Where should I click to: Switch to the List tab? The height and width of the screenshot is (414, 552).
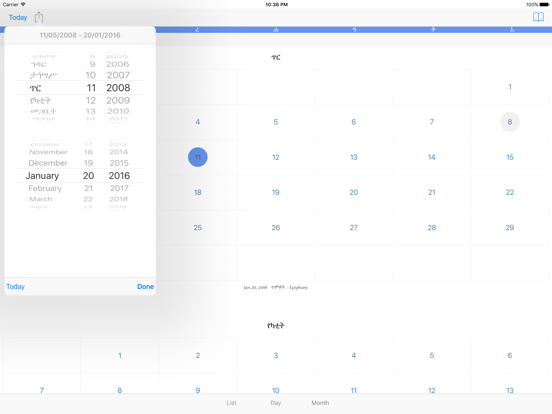tap(231, 403)
